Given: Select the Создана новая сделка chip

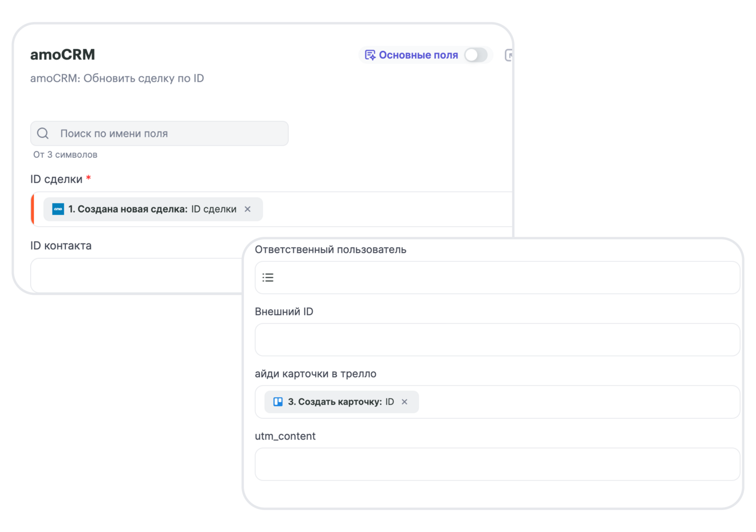Looking at the screenshot, I should (x=151, y=209).
